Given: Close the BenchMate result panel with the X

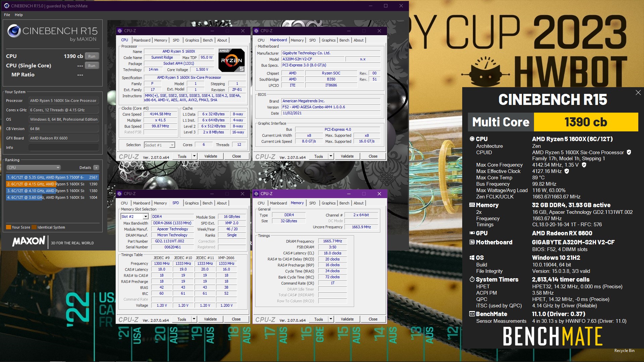Looking at the screenshot, I should [638, 93].
